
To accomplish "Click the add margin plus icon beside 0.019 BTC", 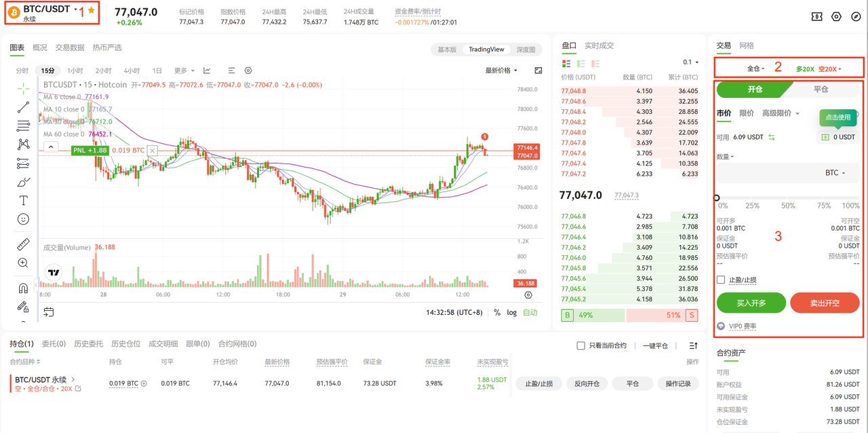I will coord(144,383).
